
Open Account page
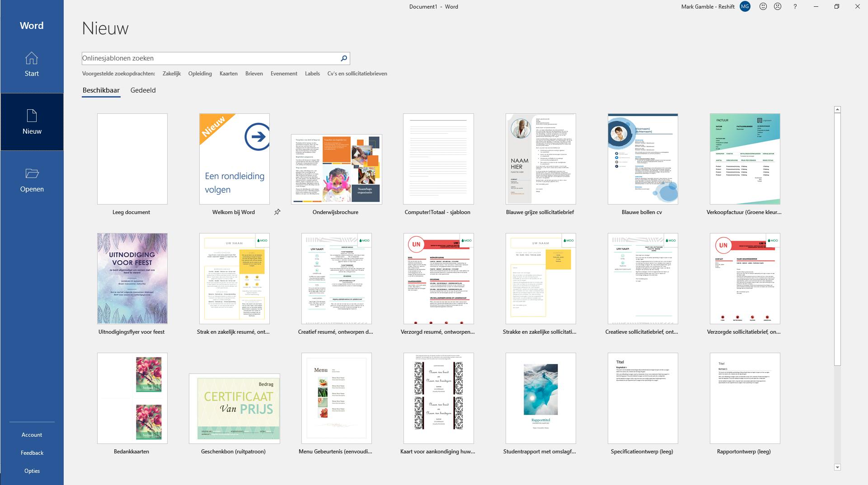click(32, 435)
